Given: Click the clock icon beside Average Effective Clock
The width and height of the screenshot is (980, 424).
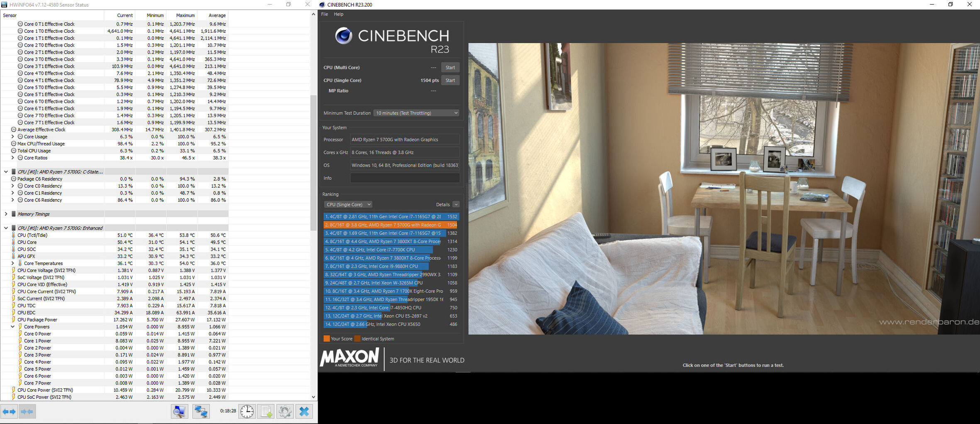Looking at the screenshot, I should pos(13,130).
